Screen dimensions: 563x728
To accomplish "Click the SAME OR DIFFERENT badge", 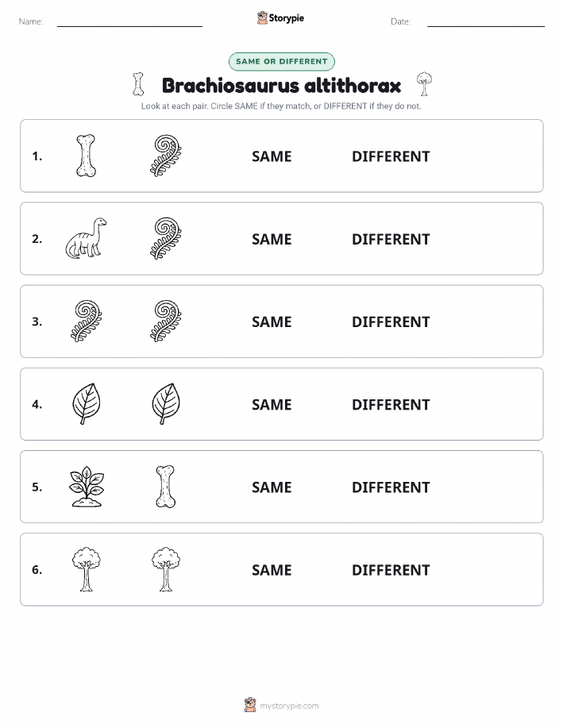I will tap(281, 62).
